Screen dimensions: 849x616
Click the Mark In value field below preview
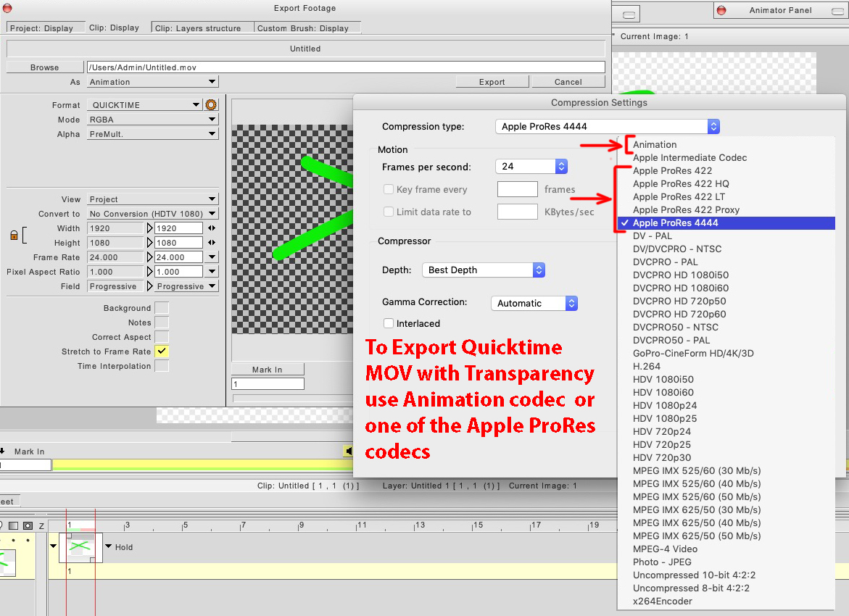268,384
